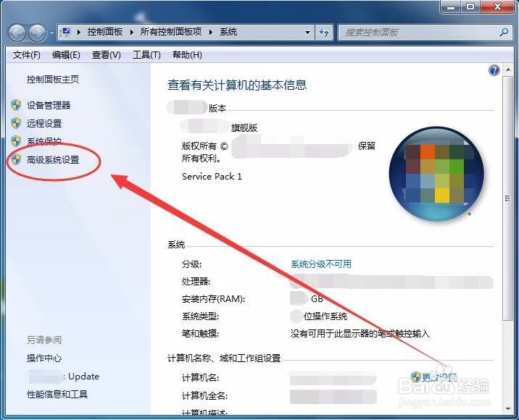Click 系统分级不可用 rating link

tap(321, 264)
